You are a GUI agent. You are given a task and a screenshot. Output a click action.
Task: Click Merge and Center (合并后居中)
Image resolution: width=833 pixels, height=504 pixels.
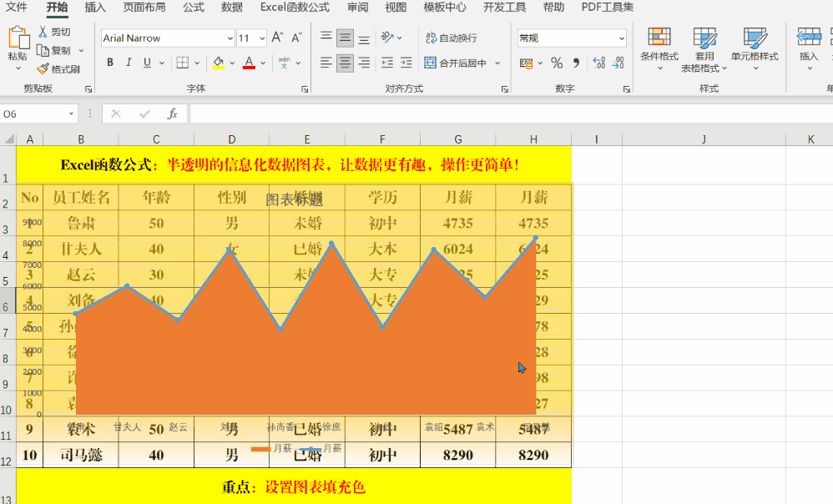coord(455,63)
